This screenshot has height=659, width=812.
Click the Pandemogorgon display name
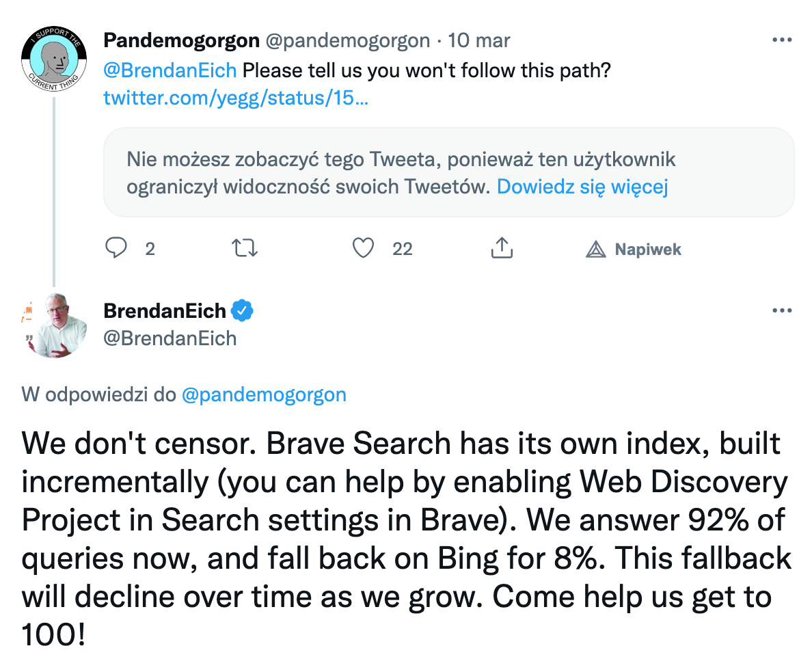click(x=181, y=41)
